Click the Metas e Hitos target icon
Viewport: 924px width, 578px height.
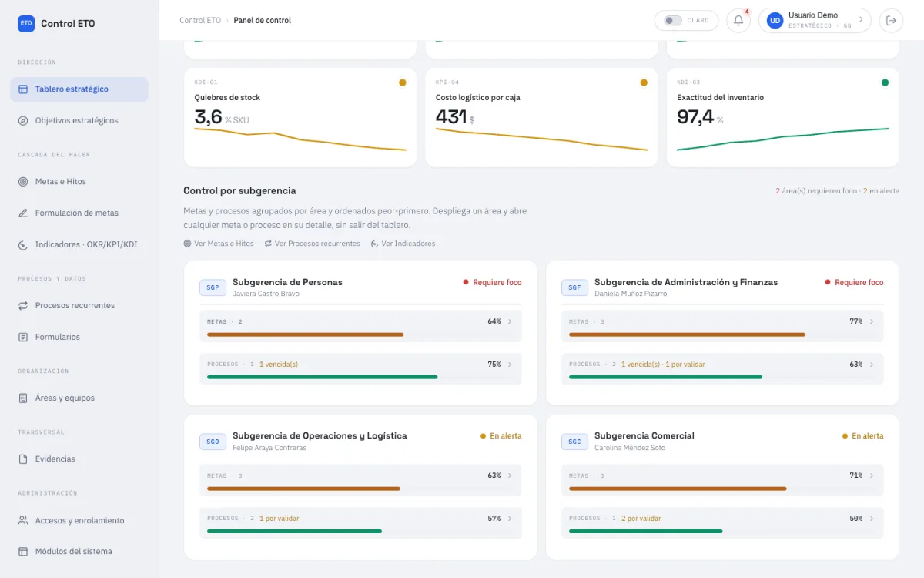tap(23, 182)
